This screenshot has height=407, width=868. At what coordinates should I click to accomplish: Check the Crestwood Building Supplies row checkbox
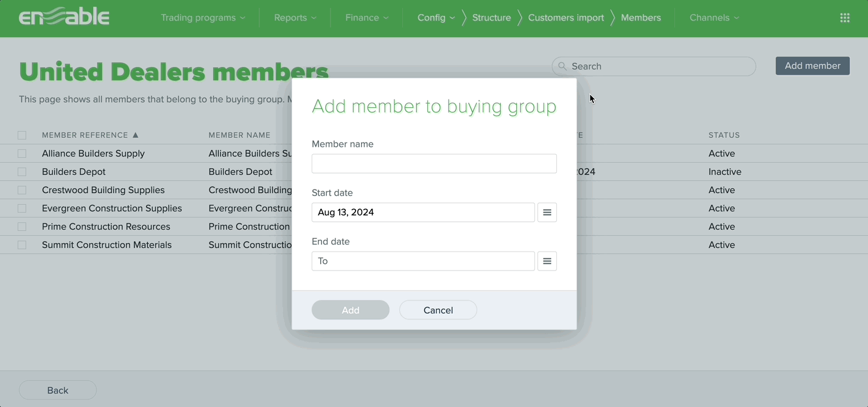[22, 190]
